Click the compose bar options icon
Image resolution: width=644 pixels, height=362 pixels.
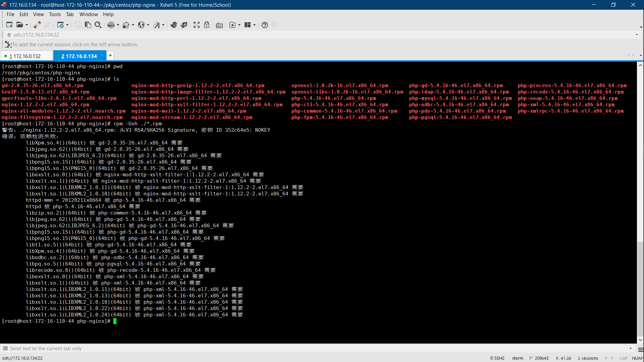pyautogui.click(x=640, y=350)
